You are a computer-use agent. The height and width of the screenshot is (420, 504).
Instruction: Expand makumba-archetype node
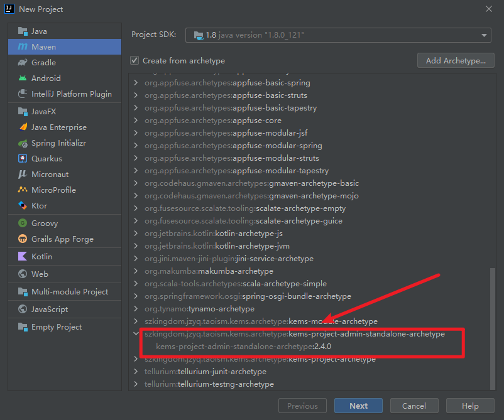click(x=136, y=271)
